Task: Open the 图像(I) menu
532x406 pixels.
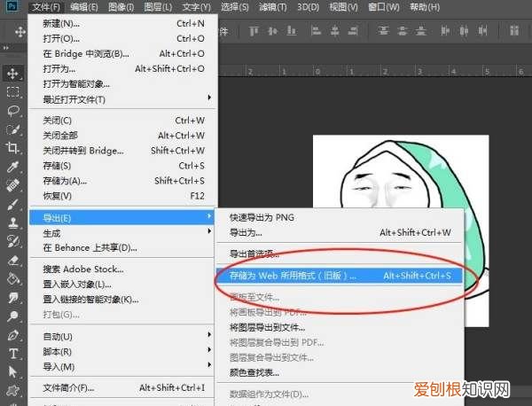Action: [121, 7]
